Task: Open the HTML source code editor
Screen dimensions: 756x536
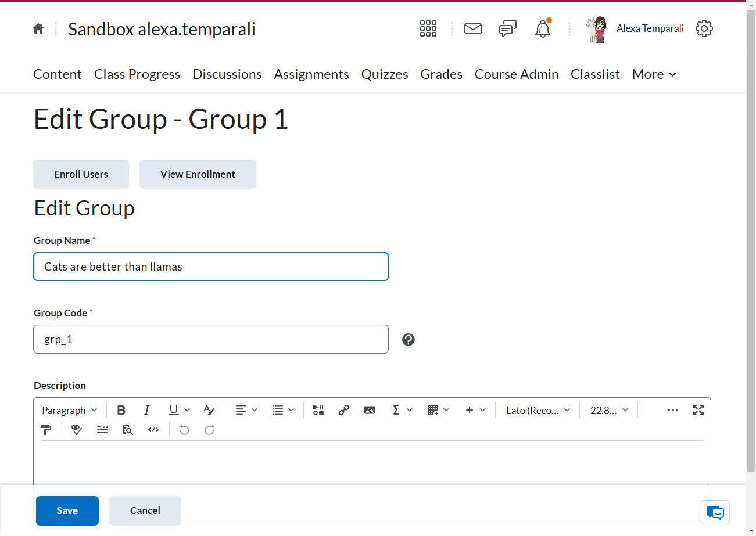Action: click(153, 430)
